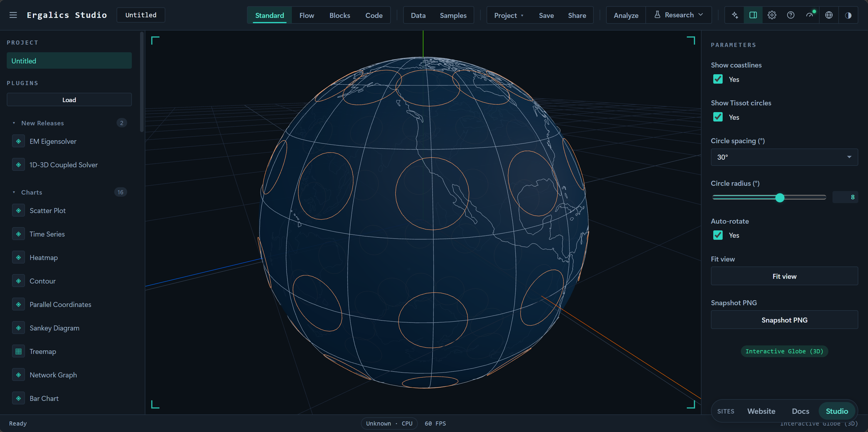Toggle the side panel layout icon
Image resolution: width=868 pixels, height=432 pixels.
point(753,15)
